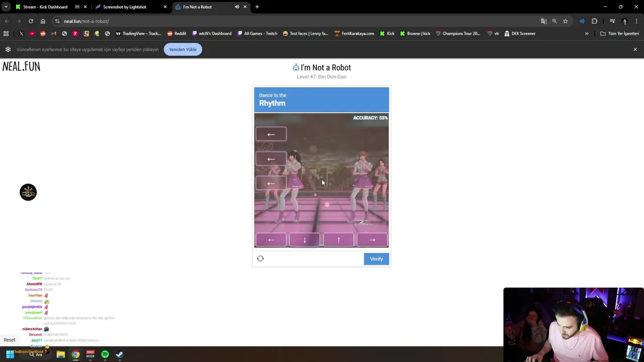Open All Games - Twitch bookmark

coord(257,34)
